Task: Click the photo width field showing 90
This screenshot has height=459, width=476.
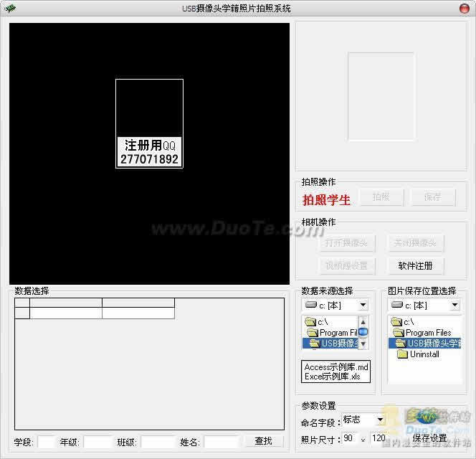Action: point(351,438)
